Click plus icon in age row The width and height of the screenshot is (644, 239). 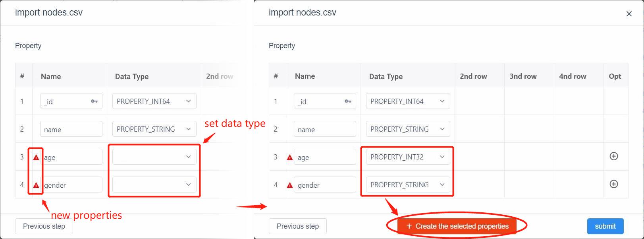coord(613,156)
